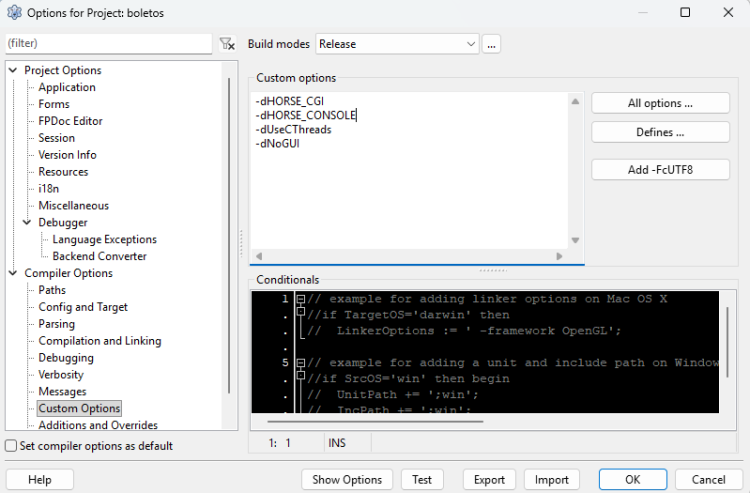Close the options dialog window

[x=728, y=12]
